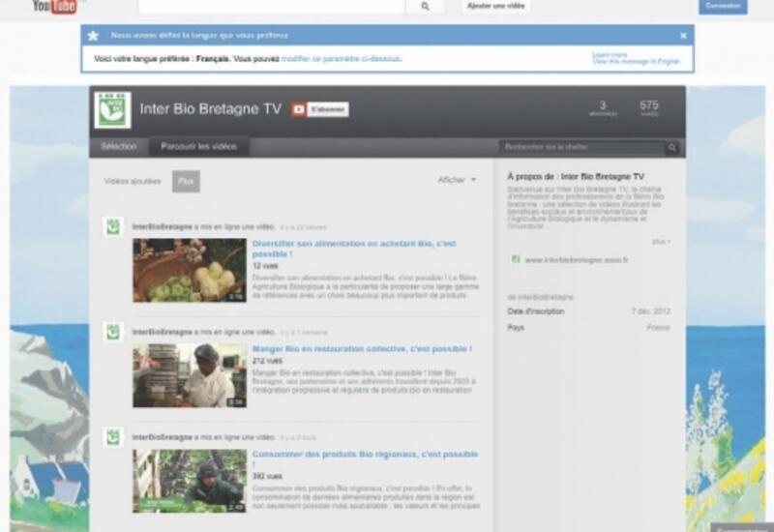Click the 392 vues text
Viewport: 774px width, 532px height.
point(267,476)
